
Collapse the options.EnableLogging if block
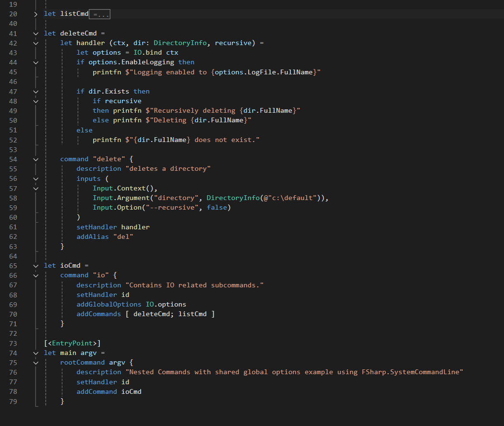coord(36,62)
